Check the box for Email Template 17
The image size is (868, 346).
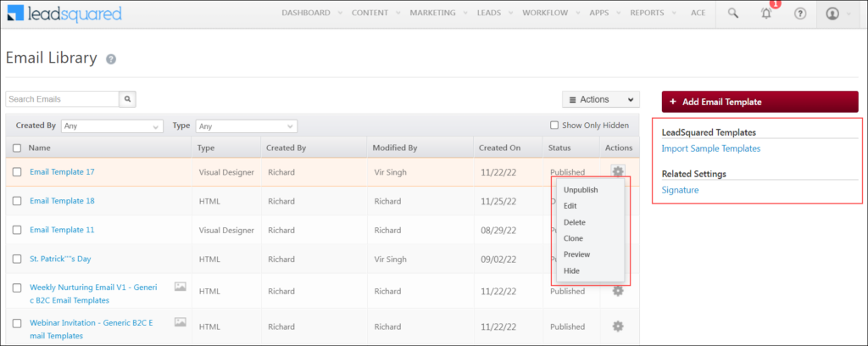[17, 172]
